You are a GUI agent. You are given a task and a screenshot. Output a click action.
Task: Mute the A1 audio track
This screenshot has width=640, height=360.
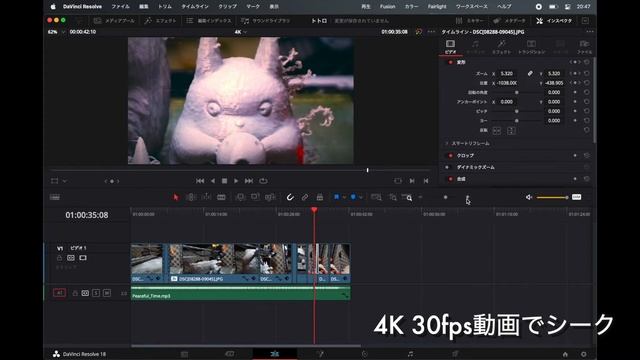[x=107, y=293]
